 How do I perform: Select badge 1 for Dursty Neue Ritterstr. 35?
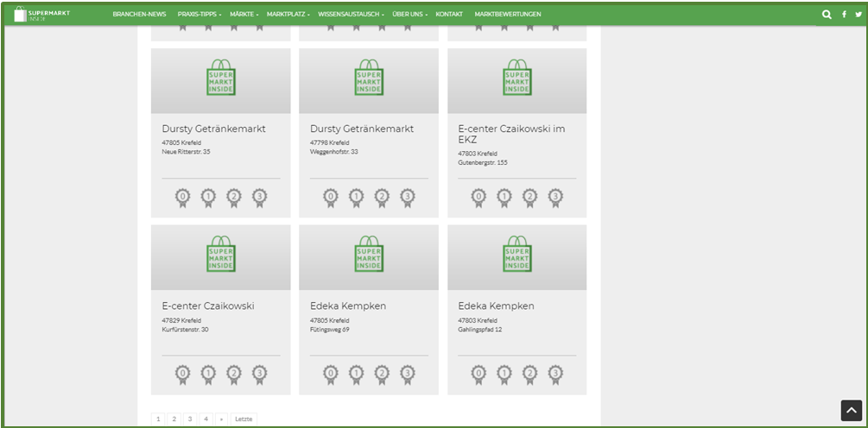pos(208,198)
